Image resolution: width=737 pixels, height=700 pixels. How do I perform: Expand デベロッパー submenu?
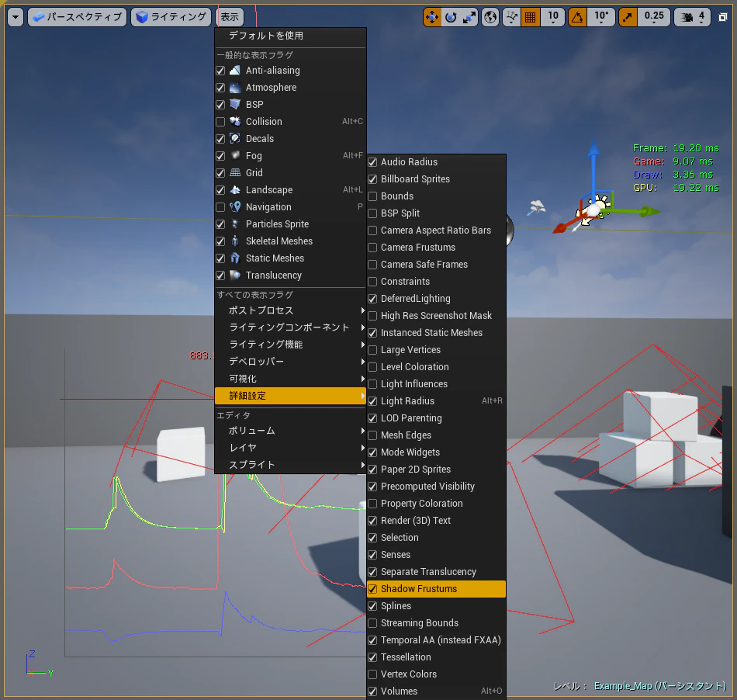coord(290,362)
